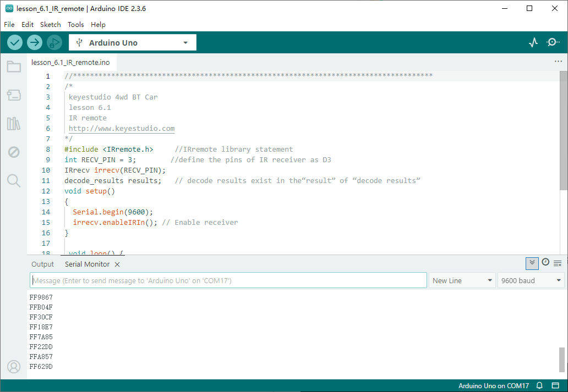Open the Help menu
The image size is (568, 392).
pyautogui.click(x=98, y=25)
